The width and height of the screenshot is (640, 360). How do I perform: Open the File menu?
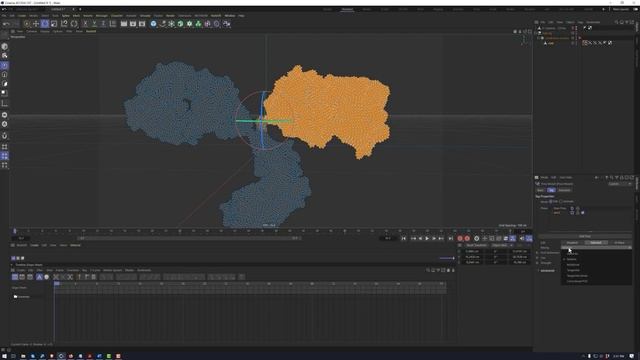tap(4, 16)
